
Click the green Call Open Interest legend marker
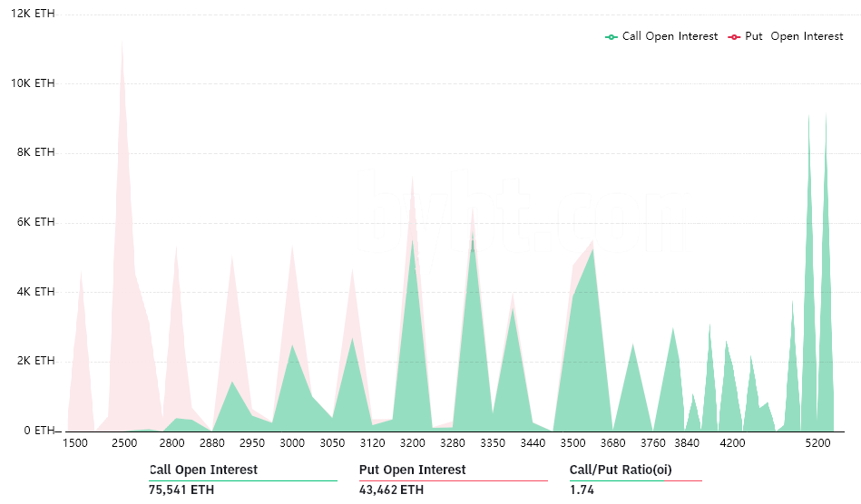pyautogui.click(x=612, y=37)
